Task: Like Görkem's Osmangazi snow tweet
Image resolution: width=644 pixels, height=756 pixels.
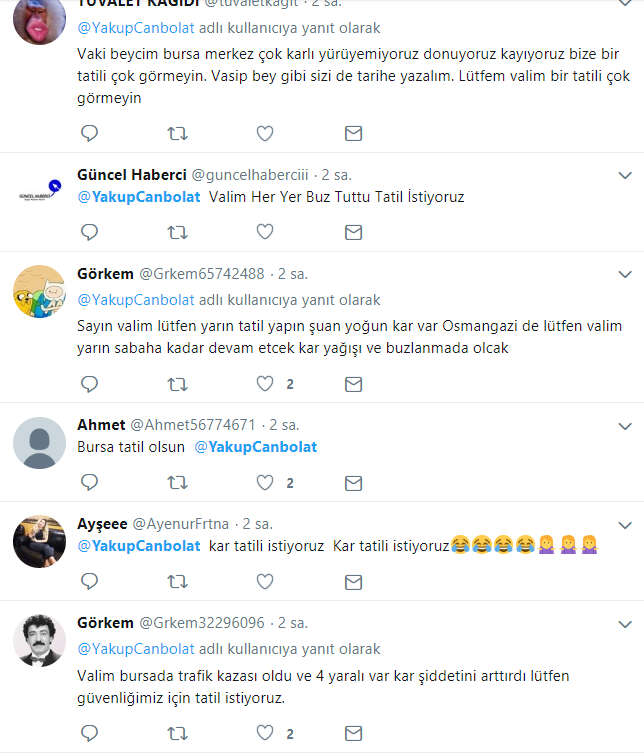Action: [265, 383]
